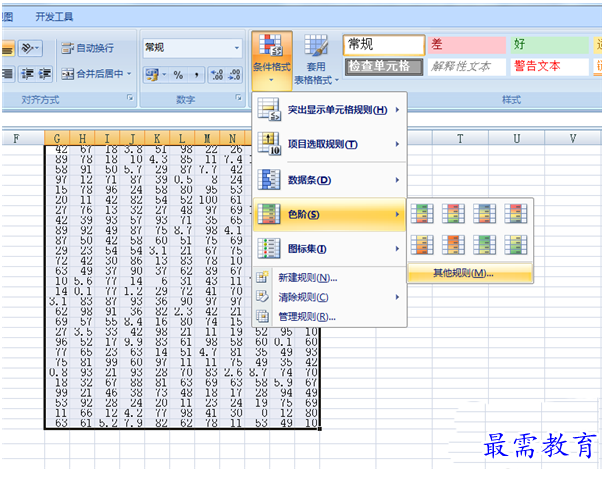Click the 管理规则 manage rules icon
Screen dimensions: 605x477
click(x=262, y=316)
